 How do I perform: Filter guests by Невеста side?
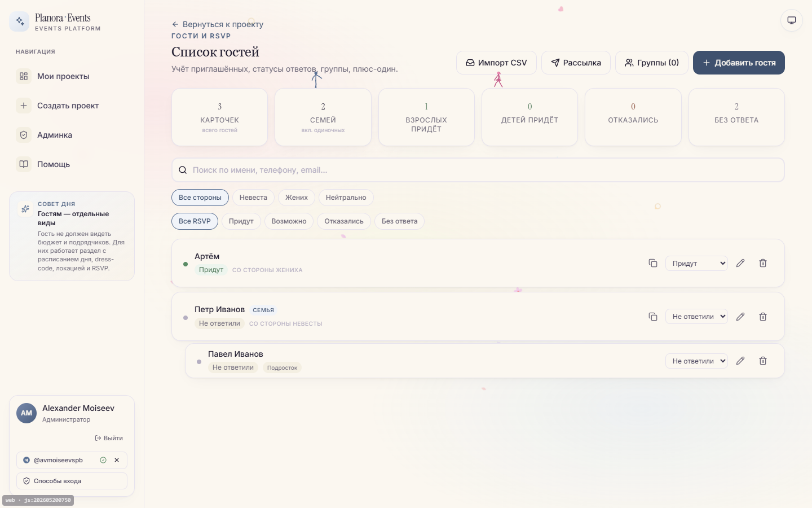tap(253, 198)
